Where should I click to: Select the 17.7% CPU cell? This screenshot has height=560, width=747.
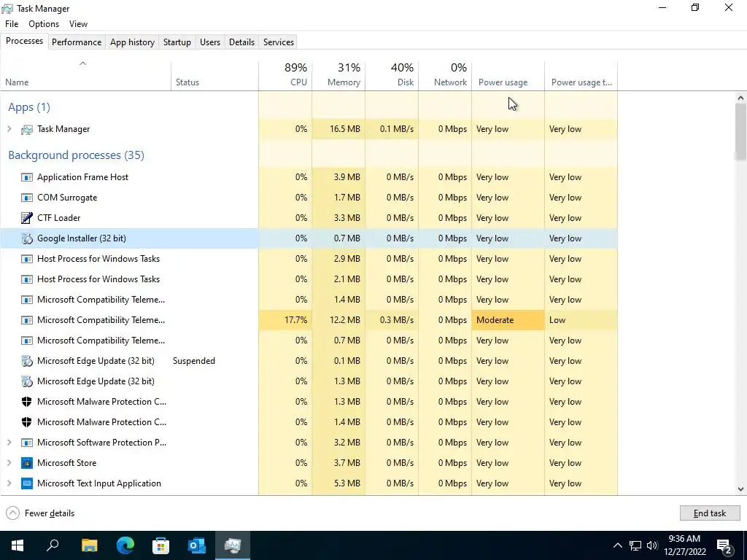(285, 320)
